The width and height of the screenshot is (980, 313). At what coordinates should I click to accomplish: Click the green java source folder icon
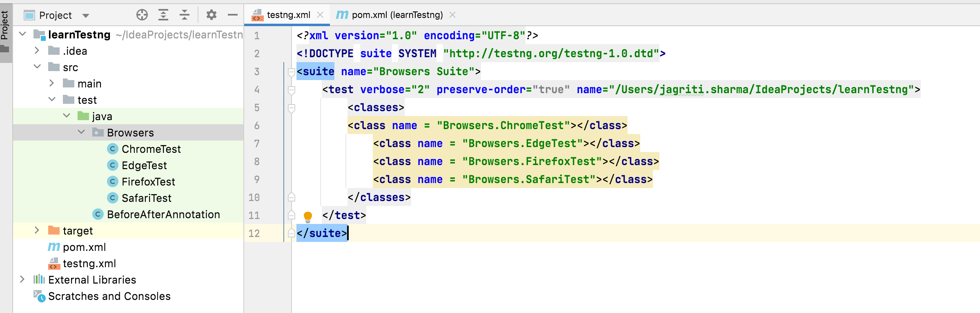tap(83, 116)
